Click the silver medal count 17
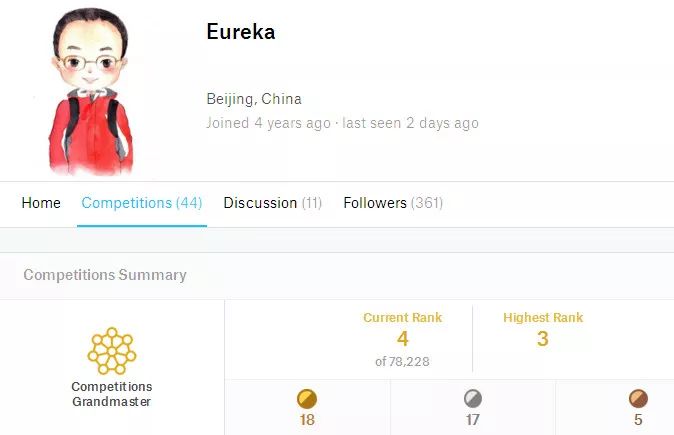Screen dimensions: 674x435 click(473, 420)
